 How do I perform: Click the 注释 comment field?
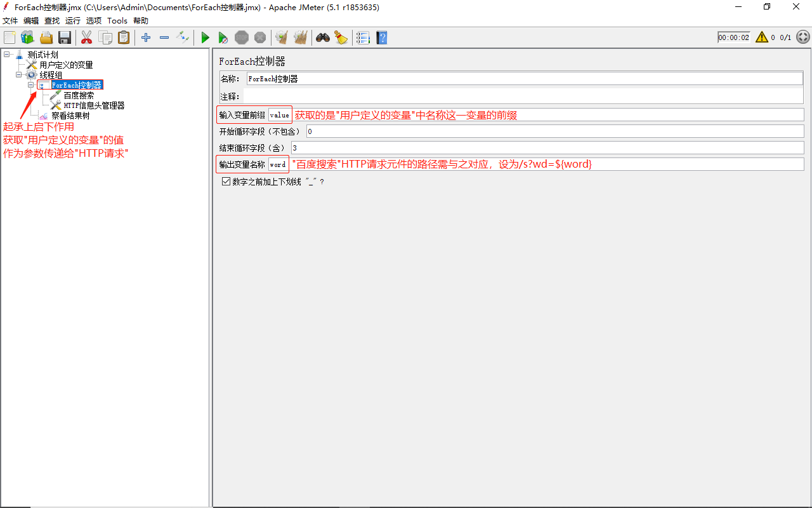(523, 97)
